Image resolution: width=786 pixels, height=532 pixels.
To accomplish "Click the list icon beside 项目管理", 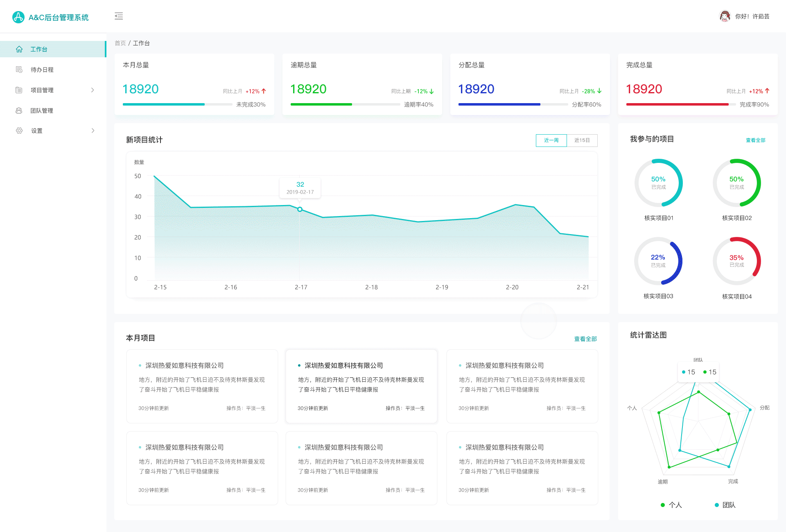I will click(x=19, y=90).
